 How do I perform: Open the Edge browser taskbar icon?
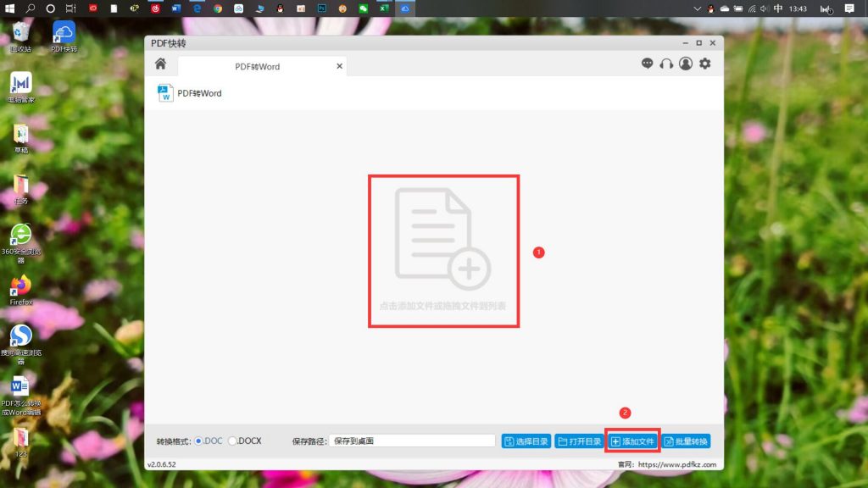click(x=197, y=8)
